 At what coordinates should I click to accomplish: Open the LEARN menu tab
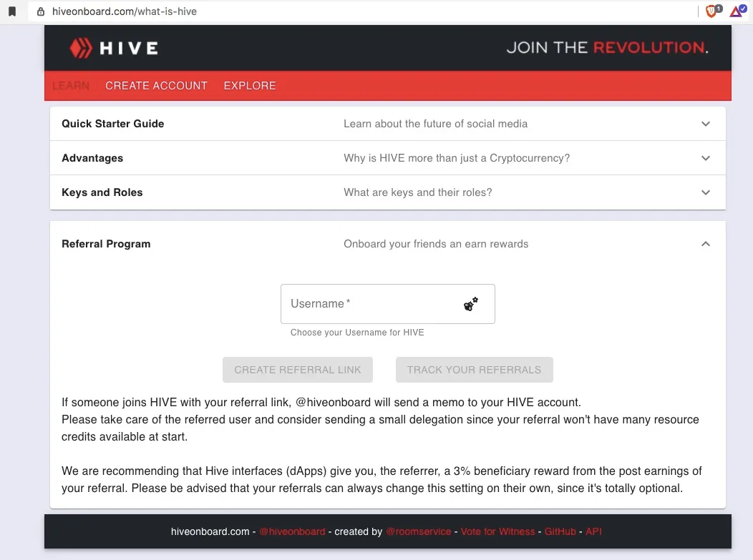tap(71, 85)
